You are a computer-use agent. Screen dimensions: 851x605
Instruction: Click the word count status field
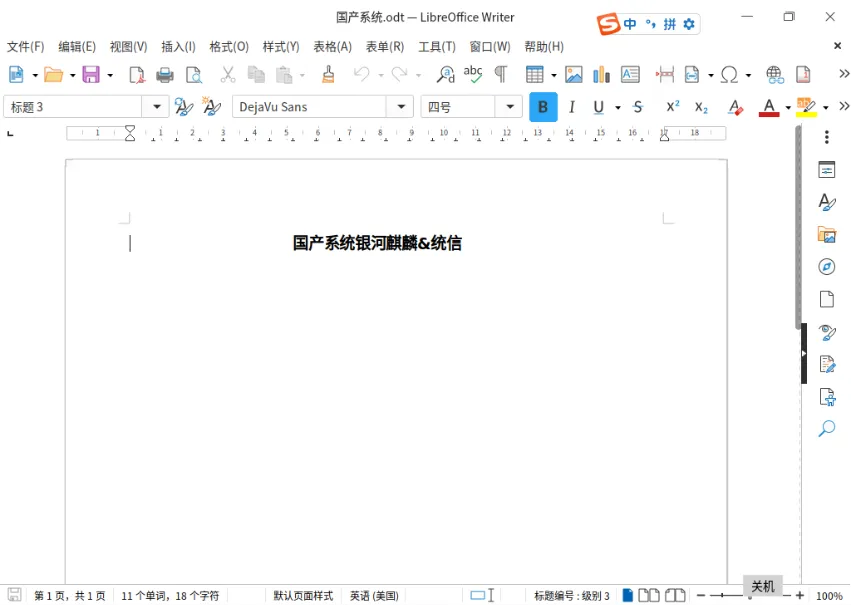point(170,596)
